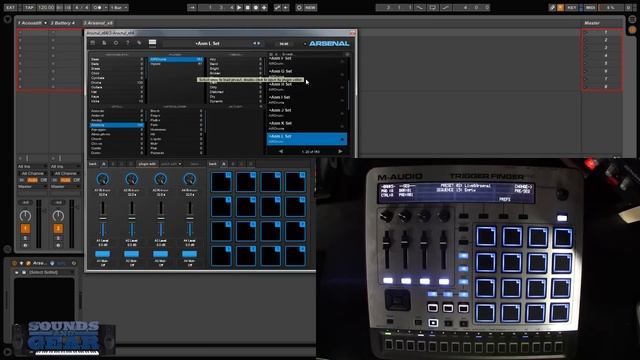The image size is (640, 360).
Task: Click the document icon in Arsenal toolbar
Action: (x=104, y=43)
